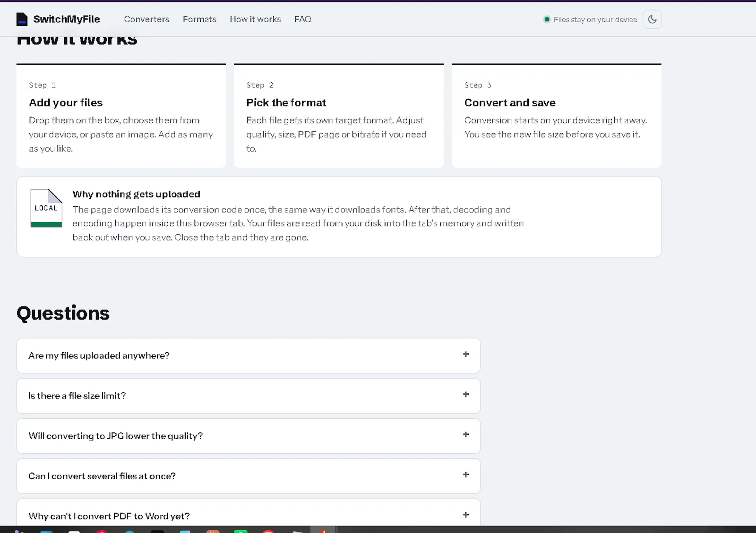The width and height of the screenshot is (756, 533).
Task: Click the "Questions" section heading
Action: pyautogui.click(x=63, y=313)
